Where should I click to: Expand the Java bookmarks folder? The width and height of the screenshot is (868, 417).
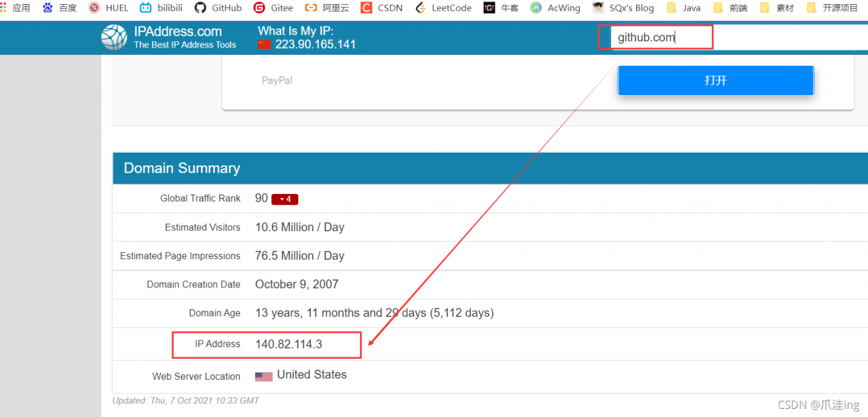[684, 8]
